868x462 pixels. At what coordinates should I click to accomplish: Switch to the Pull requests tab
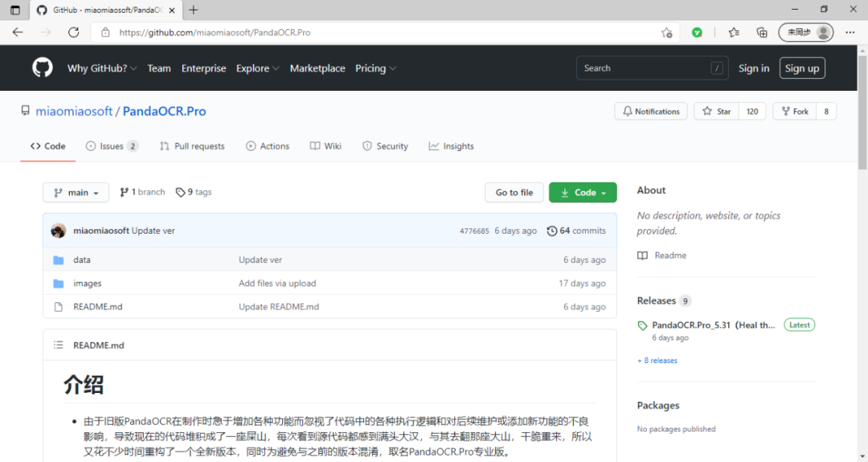click(x=192, y=146)
